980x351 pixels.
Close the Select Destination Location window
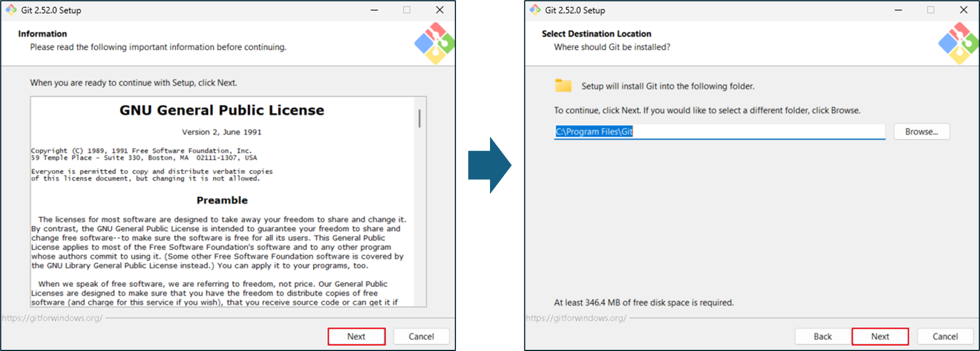pyautogui.click(x=964, y=10)
